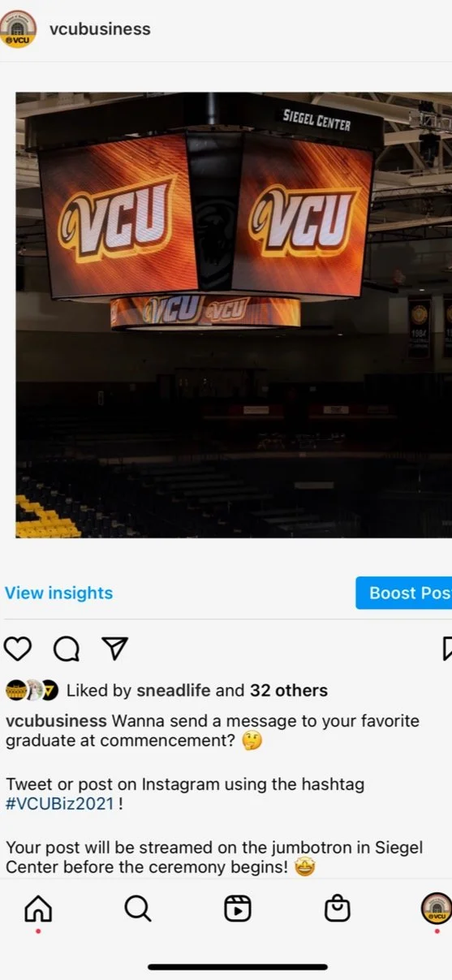This screenshot has height=980, width=452.
Task: Open the sneadlife profile from likes
Action: (173, 691)
